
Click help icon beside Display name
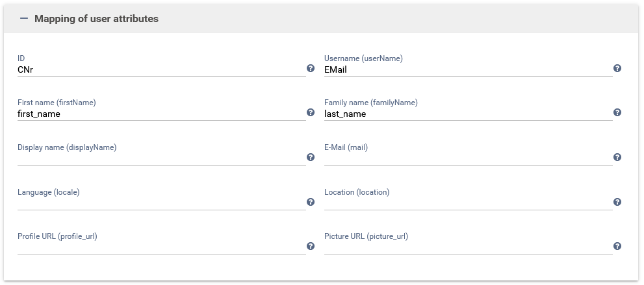coord(311,157)
